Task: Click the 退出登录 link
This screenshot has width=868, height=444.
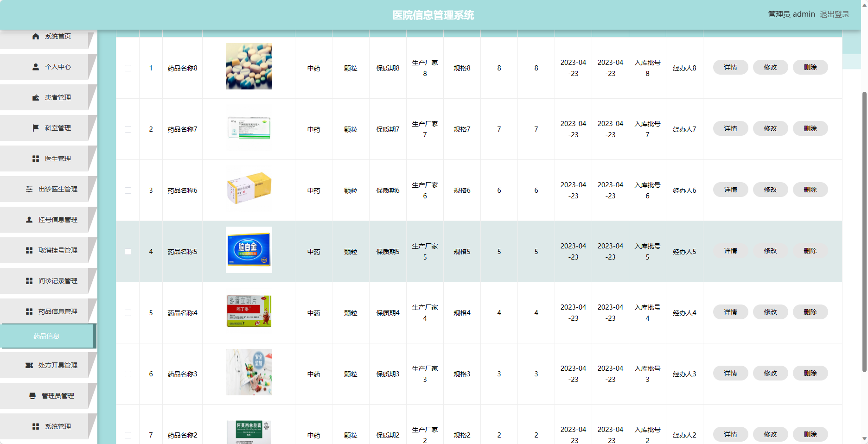Action: (834, 14)
